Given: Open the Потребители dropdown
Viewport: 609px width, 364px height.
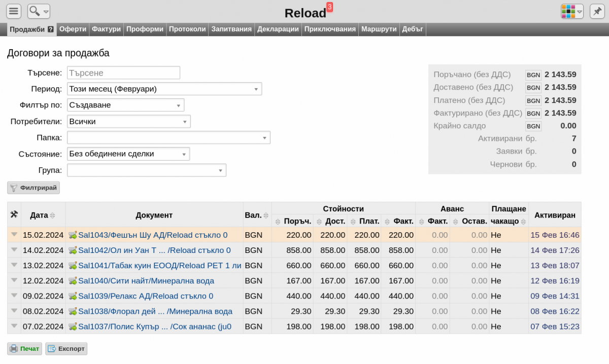Looking at the screenshot, I should [128, 121].
